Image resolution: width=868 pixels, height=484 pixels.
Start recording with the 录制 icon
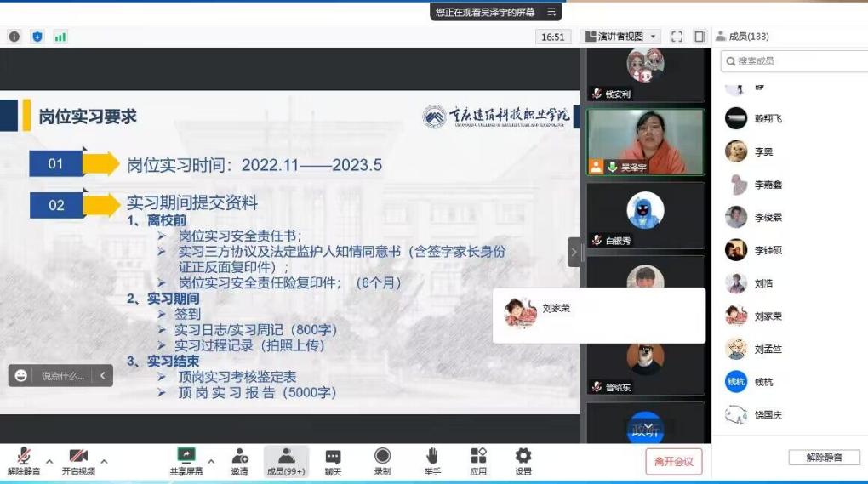coord(383,461)
